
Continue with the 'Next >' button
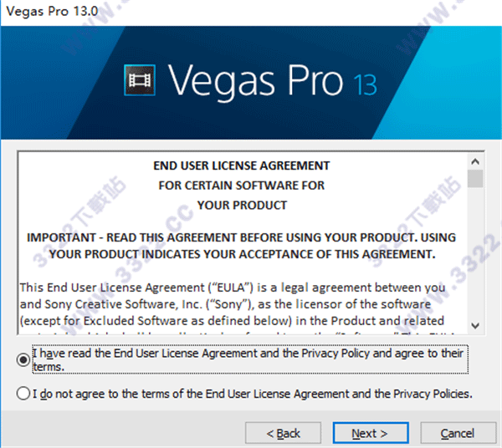click(371, 433)
